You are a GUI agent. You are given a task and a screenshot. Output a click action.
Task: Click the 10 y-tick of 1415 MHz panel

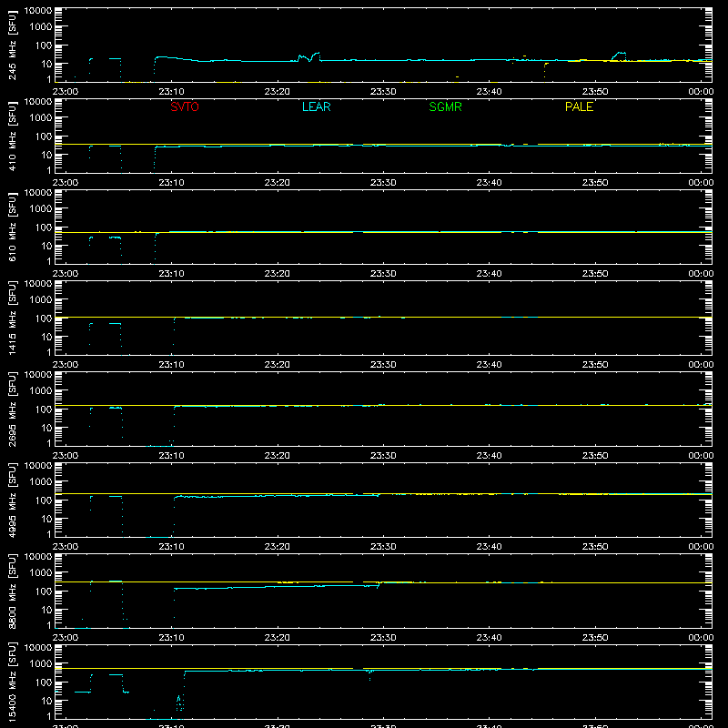tap(47, 337)
